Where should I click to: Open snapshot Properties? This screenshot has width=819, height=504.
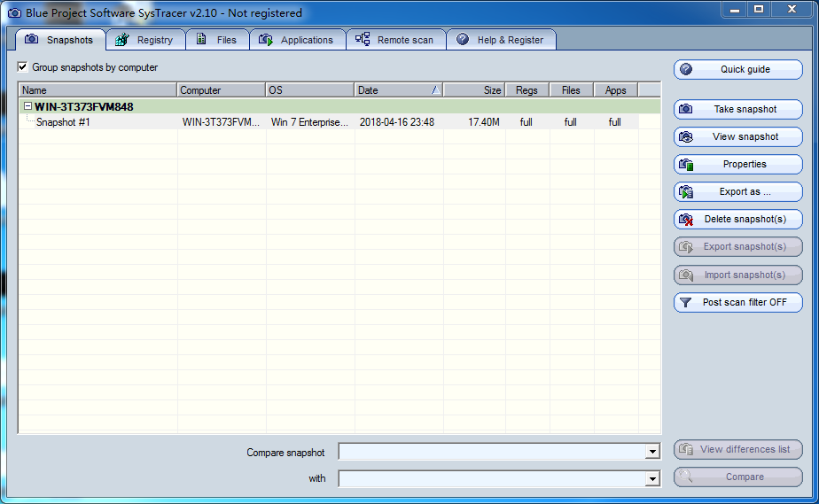(738, 165)
